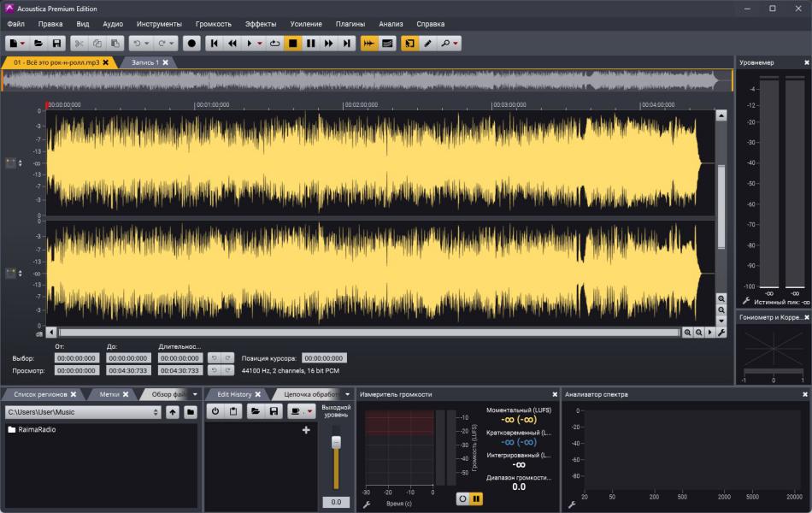Open the new file dropdown arrow

[23, 44]
